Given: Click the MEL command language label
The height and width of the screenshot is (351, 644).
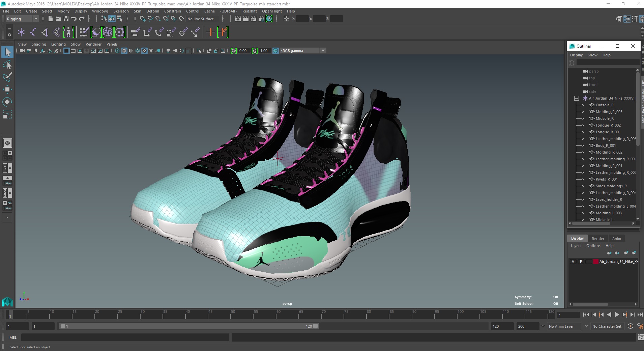Looking at the screenshot, I should [x=13, y=337].
